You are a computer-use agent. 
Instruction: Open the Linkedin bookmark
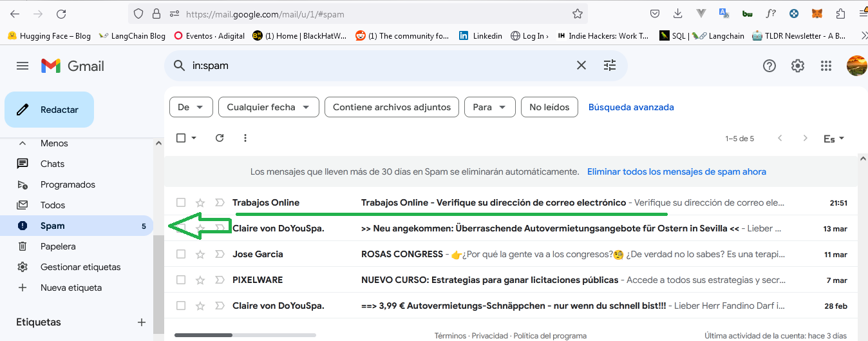point(480,36)
